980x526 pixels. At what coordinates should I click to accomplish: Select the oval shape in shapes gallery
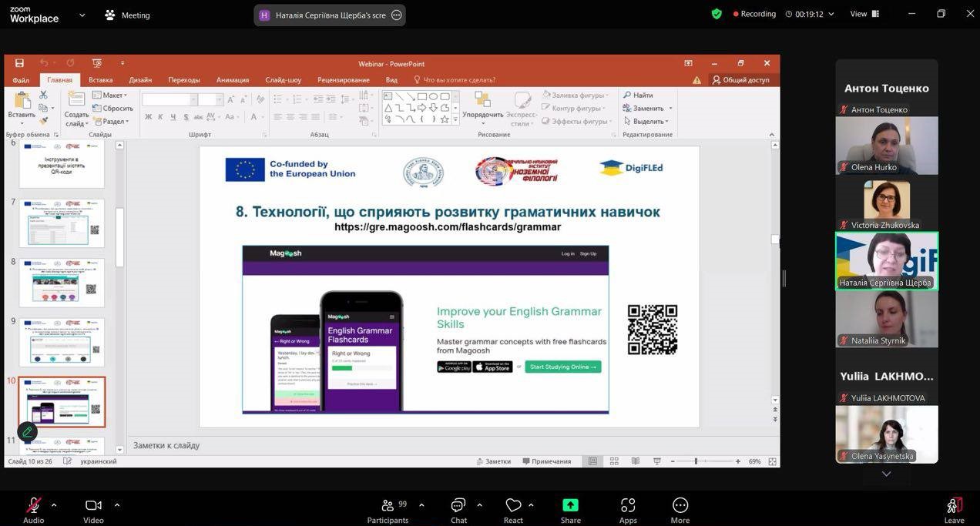[x=434, y=96]
